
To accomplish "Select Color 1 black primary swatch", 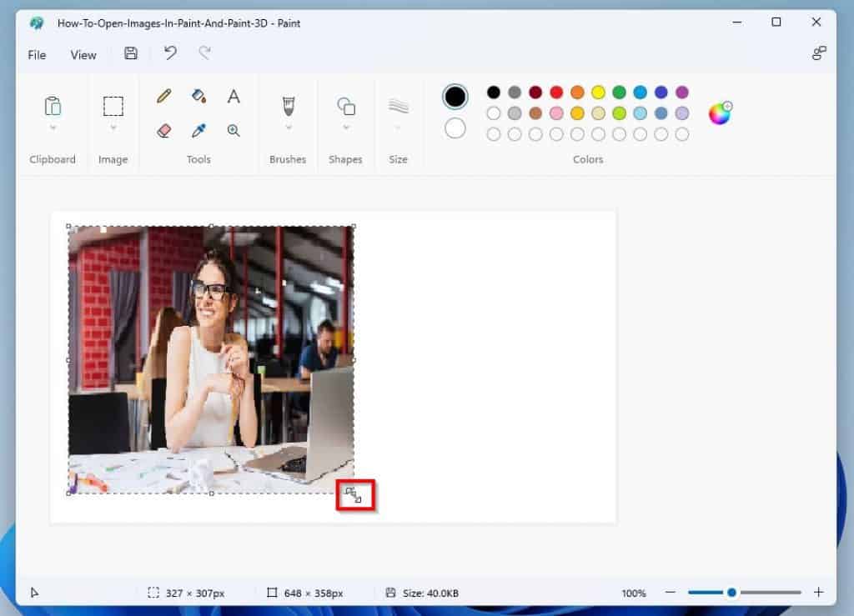I will pyautogui.click(x=455, y=97).
